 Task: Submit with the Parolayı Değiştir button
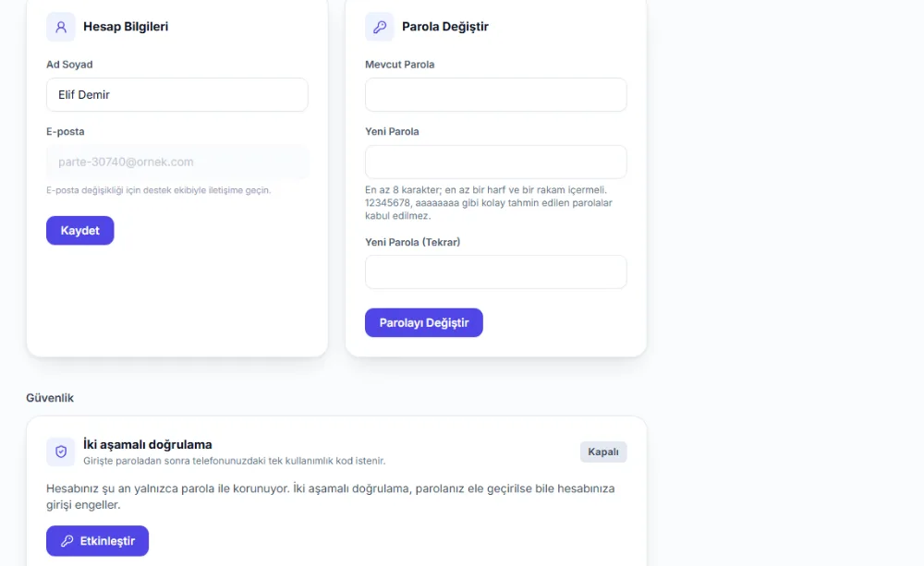[x=424, y=323]
